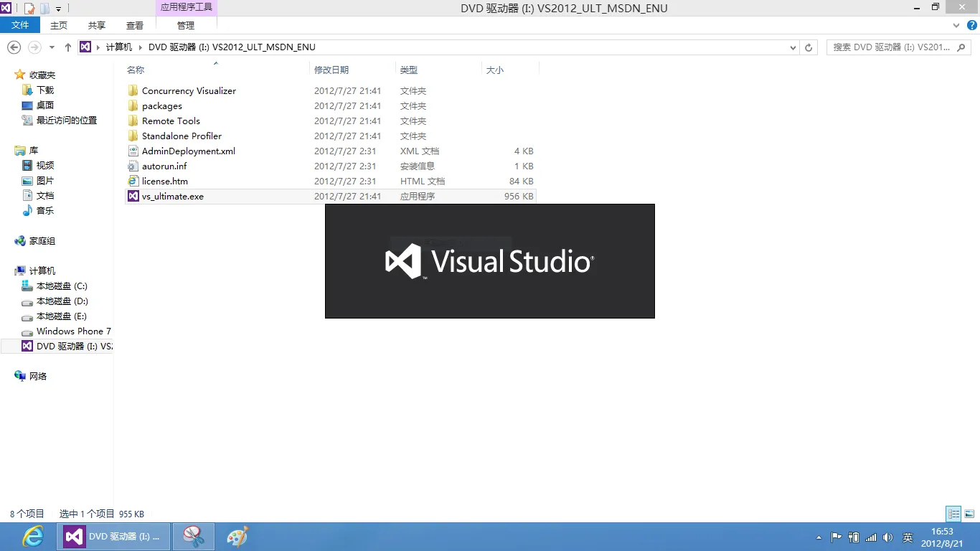Switch to the 查看 ribbon tab
Screen dimensions: 980x551
135,25
